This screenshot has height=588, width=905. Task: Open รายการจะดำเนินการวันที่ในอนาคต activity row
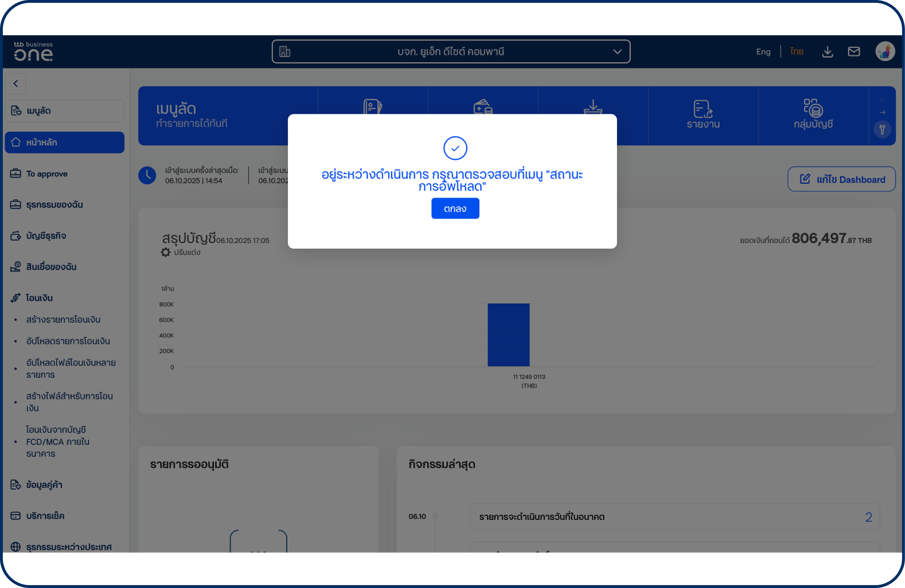pos(674,517)
